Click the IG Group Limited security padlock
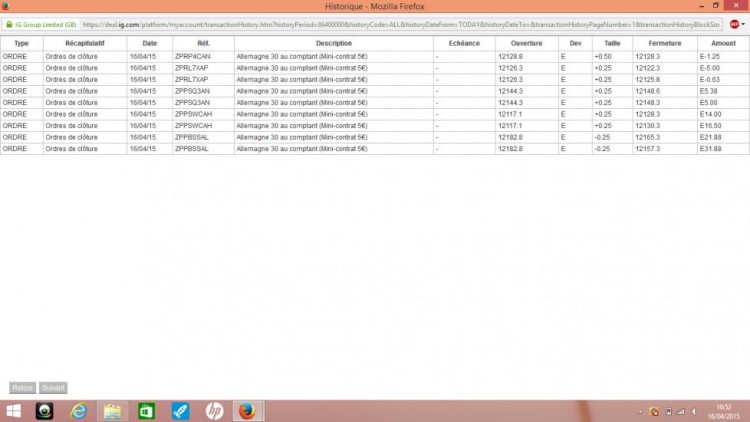750x422 pixels. [9, 24]
